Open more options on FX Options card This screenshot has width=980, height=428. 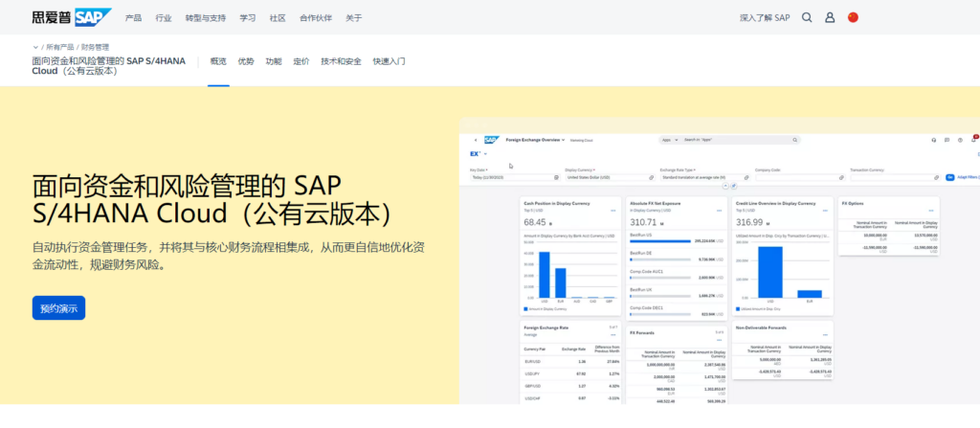(932, 211)
